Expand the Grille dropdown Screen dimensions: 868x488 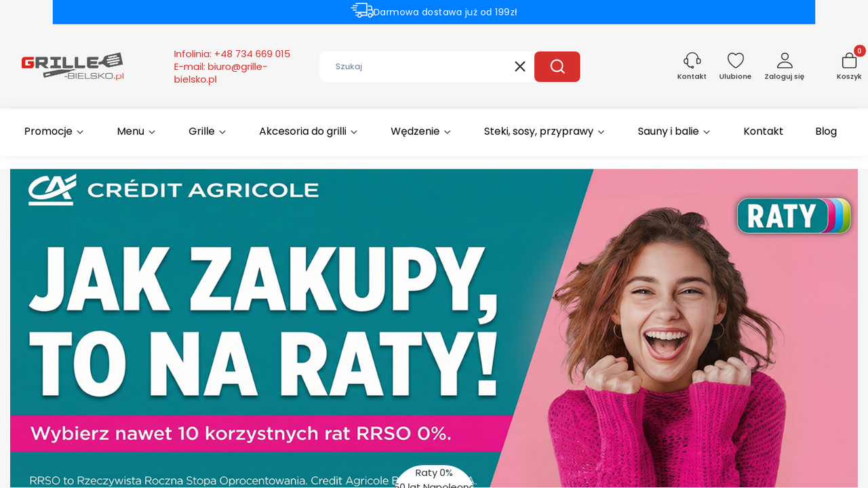click(208, 131)
